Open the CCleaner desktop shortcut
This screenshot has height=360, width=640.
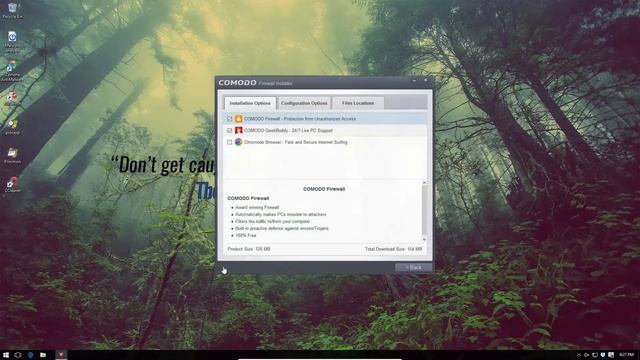pos(12,184)
